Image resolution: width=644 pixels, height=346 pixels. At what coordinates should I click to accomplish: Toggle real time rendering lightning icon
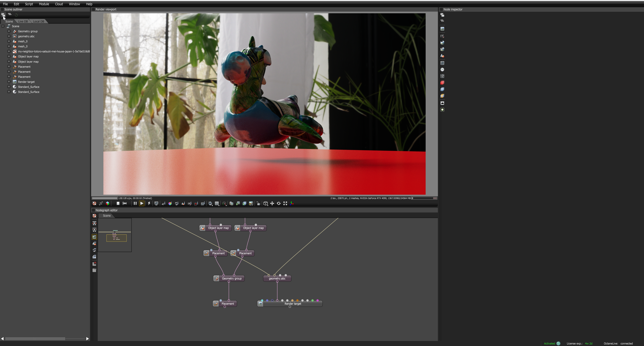pos(149,203)
